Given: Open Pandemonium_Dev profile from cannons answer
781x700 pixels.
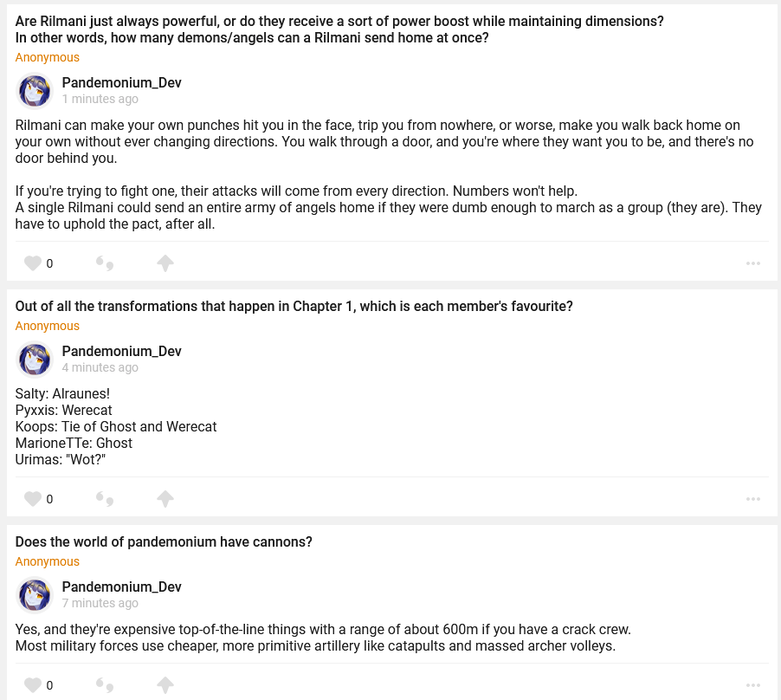Looking at the screenshot, I should click(121, 587).
